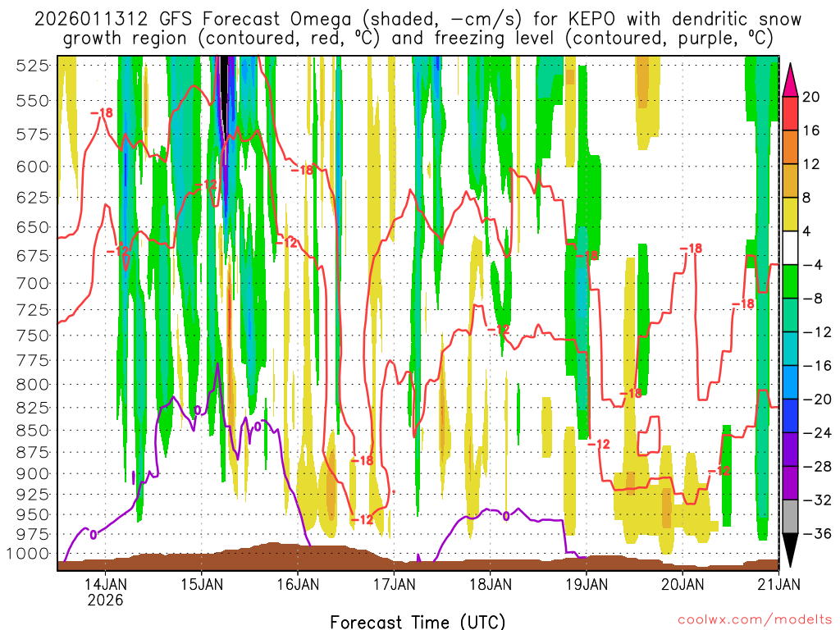Click the 20 value beside the color bar
Screen dimensions: 840x630
click(x=810, y=97)
